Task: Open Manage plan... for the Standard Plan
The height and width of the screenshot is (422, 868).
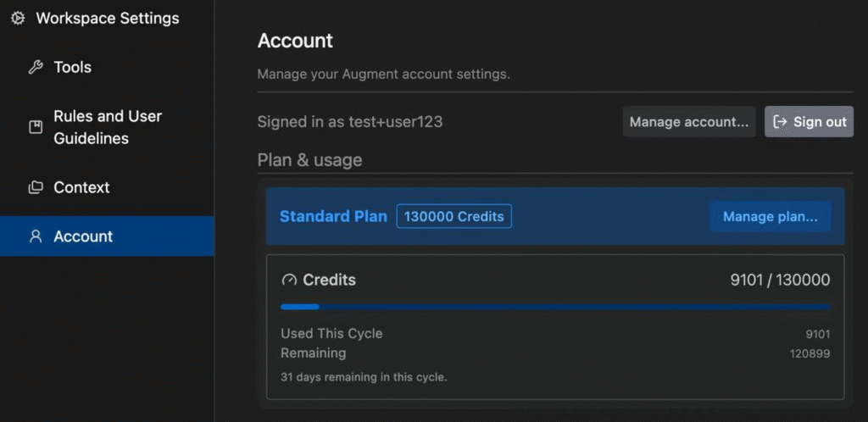Action: pos(770,217)
